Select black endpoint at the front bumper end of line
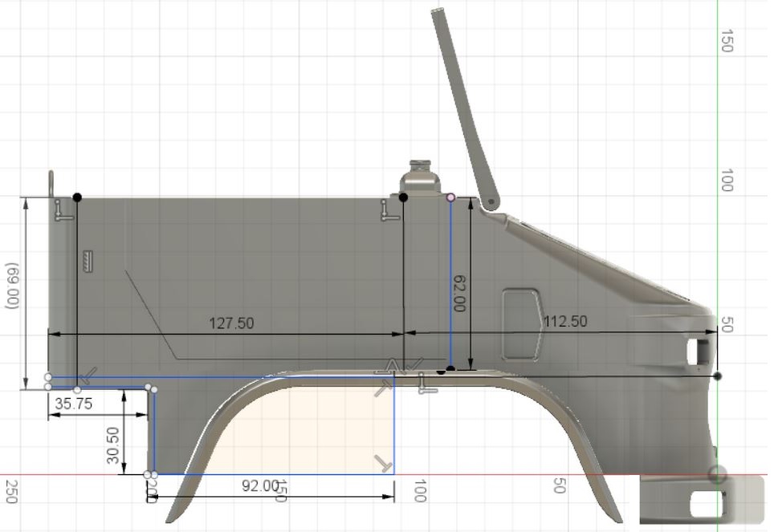774x532 pixels. 718,376
